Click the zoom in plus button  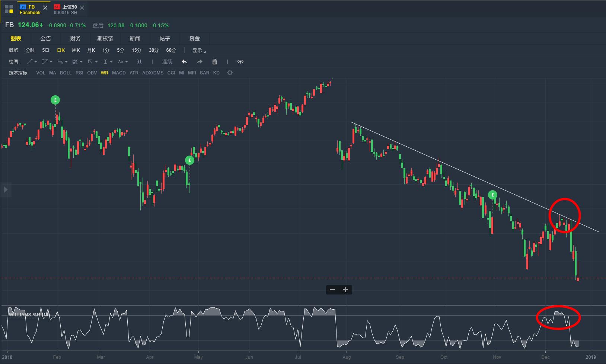[345, 290]
